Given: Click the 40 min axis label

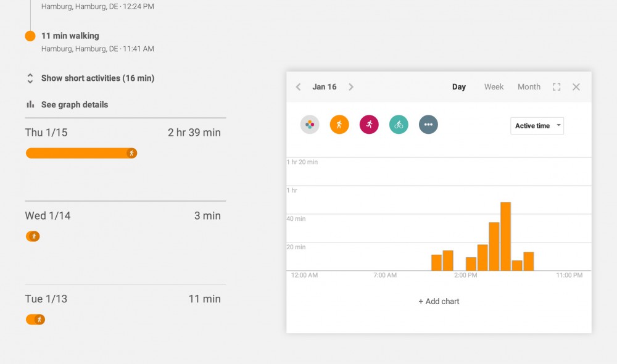Looking at the screenshot, I should pos(296,219).
